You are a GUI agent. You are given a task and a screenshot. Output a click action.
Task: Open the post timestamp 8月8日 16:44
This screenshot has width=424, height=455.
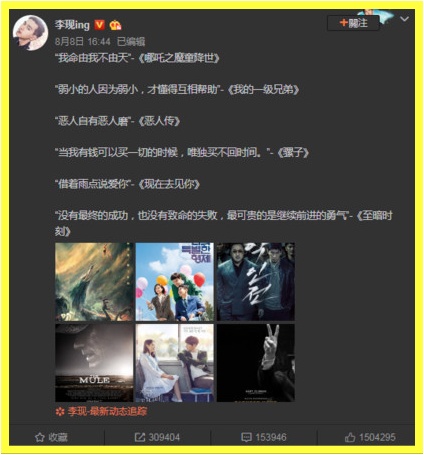coord(83,41)
